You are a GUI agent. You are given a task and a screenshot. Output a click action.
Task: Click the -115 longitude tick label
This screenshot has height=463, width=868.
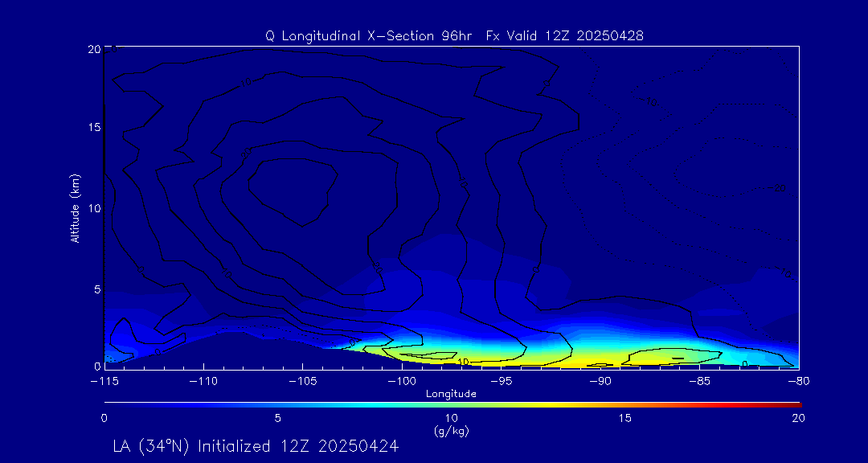click(104, 382)
